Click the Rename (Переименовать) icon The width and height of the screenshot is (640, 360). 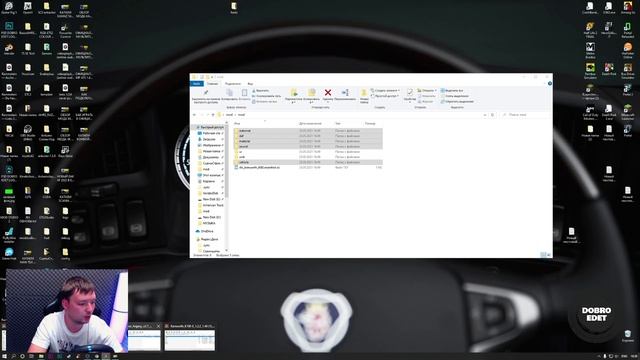coord(345,95)
